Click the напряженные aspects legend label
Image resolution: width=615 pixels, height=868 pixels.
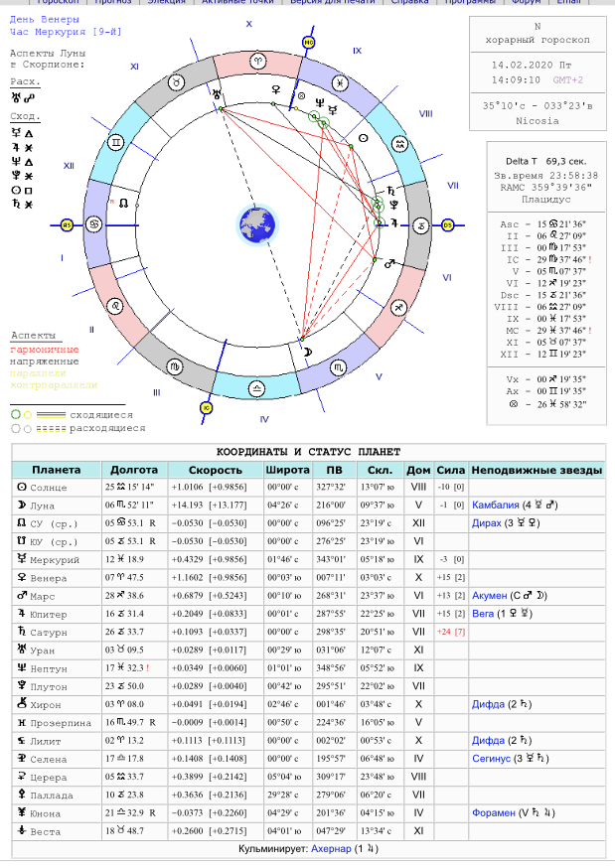tap(45, 362)
